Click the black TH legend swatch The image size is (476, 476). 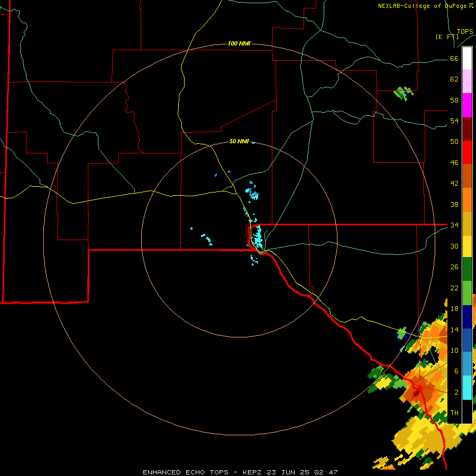467,411
